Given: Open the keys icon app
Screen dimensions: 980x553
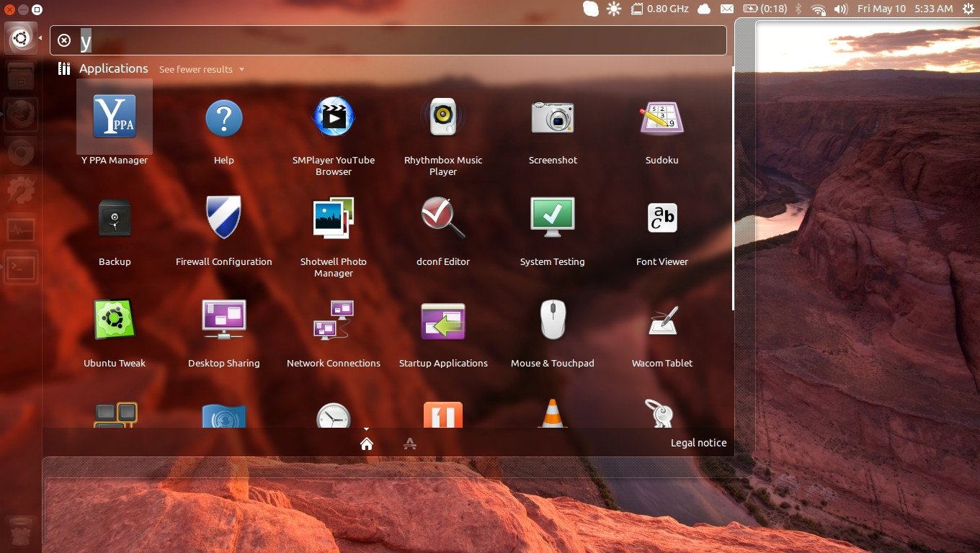Looking at the screenshot, I should pos(659,414).
